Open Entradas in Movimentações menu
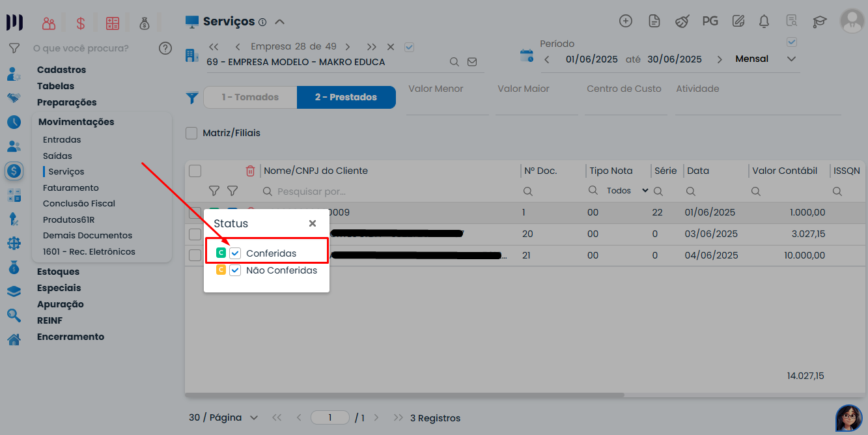The height and width of the screenshot is (435, 868). pyautogui.click(x=62, y=139)
